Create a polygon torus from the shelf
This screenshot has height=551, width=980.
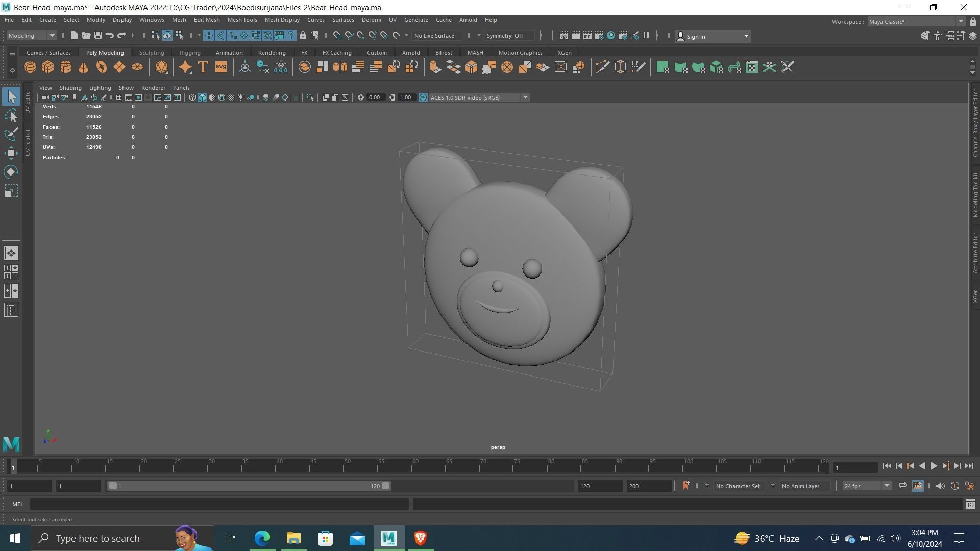102,67
